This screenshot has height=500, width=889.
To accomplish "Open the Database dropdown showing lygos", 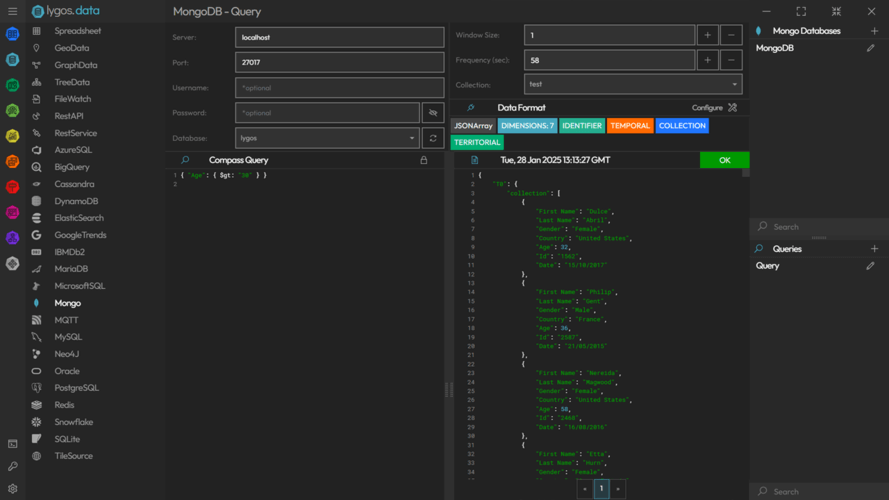I will coord(327,138).
